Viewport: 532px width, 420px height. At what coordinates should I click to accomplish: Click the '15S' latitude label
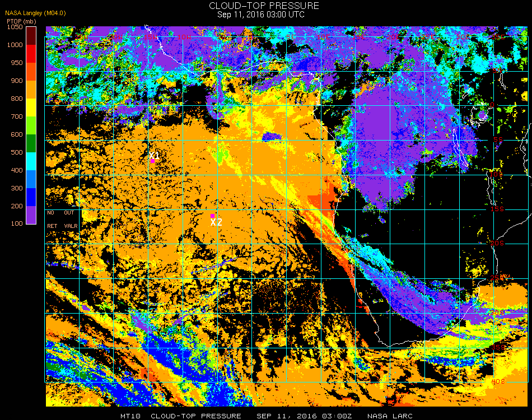pyautogui.click(x=497, y=209)
